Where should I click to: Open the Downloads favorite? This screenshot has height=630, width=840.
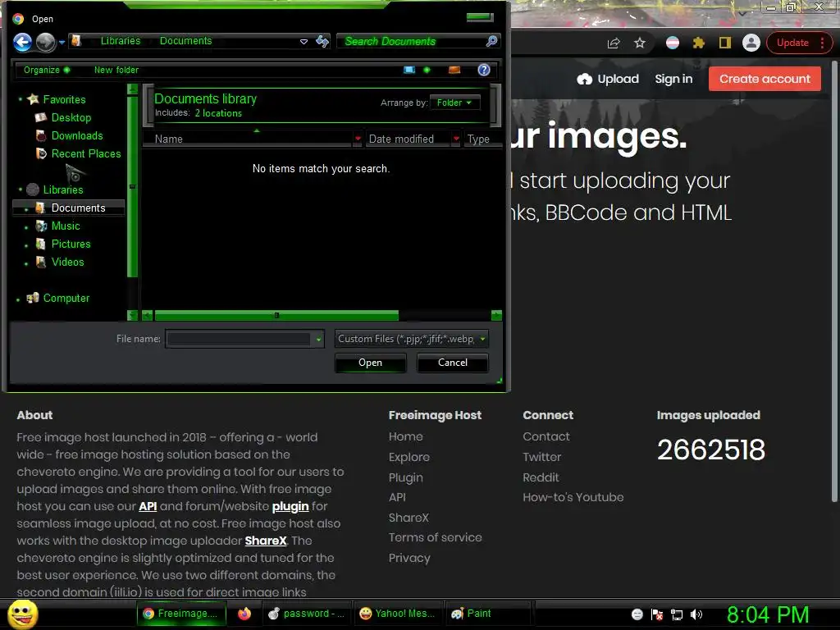point(76,135)
